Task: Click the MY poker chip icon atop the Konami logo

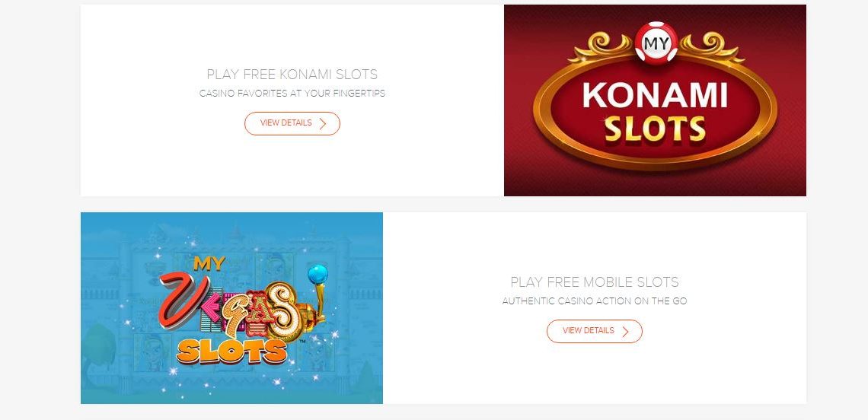Action: click(x=656, y=43)
